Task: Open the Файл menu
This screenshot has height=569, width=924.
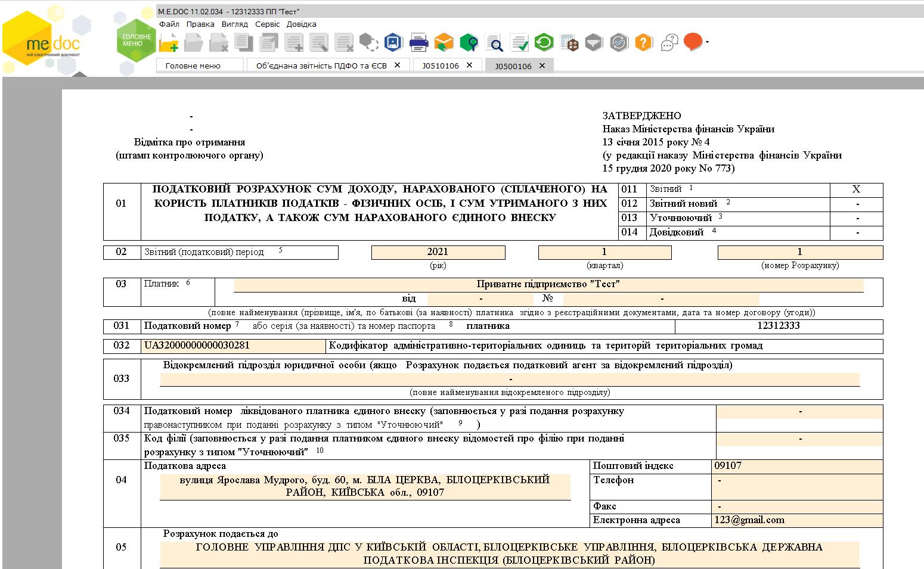Action: [169, 24]
